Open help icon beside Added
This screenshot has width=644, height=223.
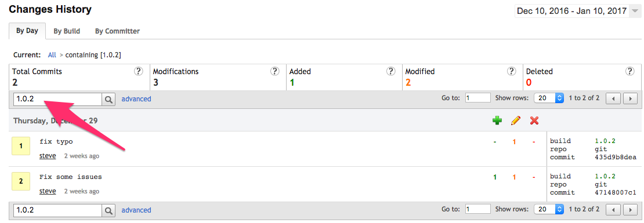click(390, 71)
